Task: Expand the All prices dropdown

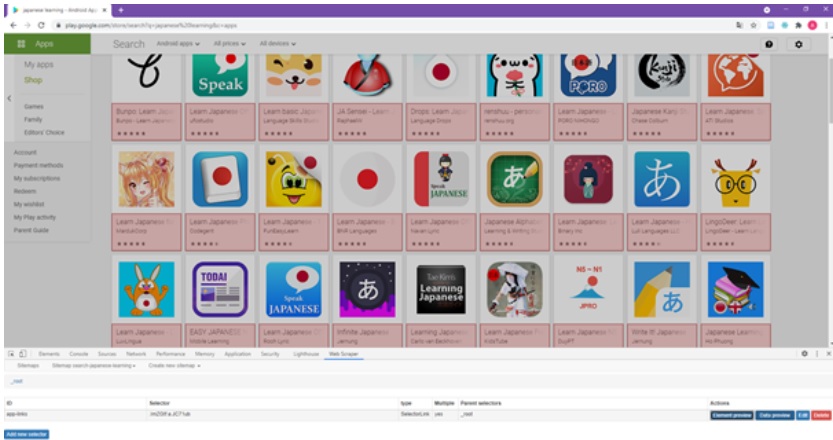Action: click(230, 44)
